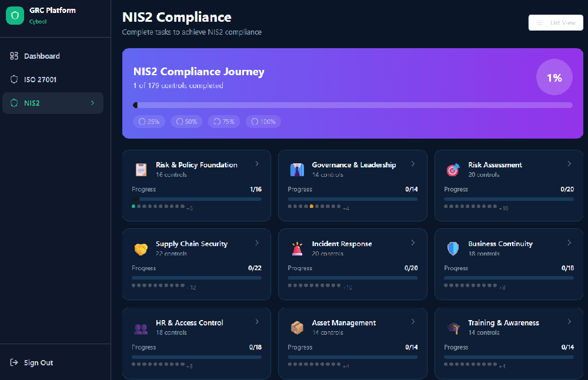The width and height of the screenshot is (588, 380).
Task: Open ISO 27001 in the sidebar
Action: click(53, 79)
